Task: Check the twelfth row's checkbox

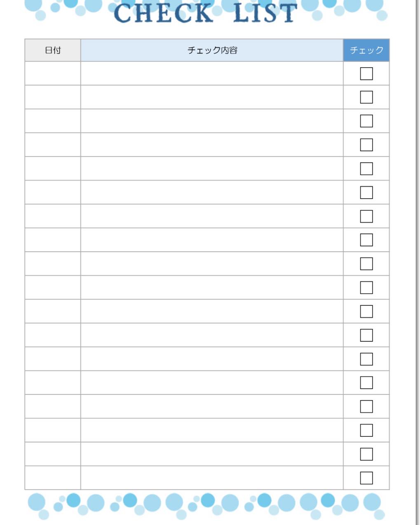Action: coord(366,335)
